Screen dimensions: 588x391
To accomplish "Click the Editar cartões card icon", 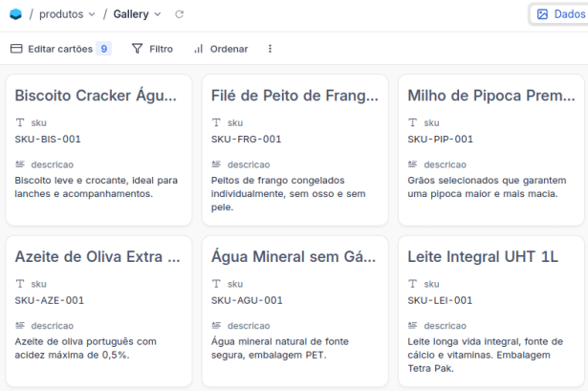I will point(16,49).
